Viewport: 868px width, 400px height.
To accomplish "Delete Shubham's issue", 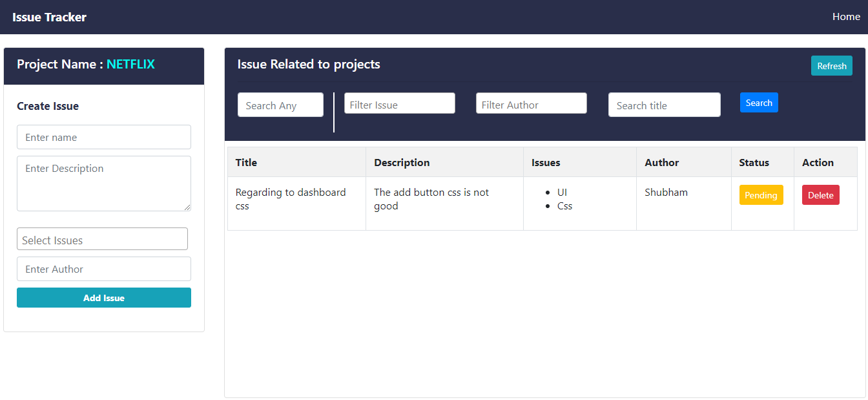I will [820, 195].
